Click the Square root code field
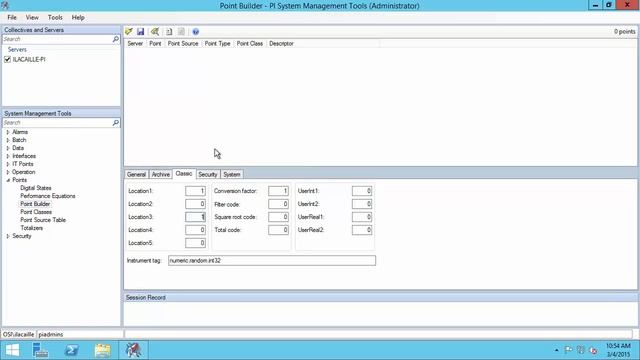The image size is (640, 360). coord(278,217)
